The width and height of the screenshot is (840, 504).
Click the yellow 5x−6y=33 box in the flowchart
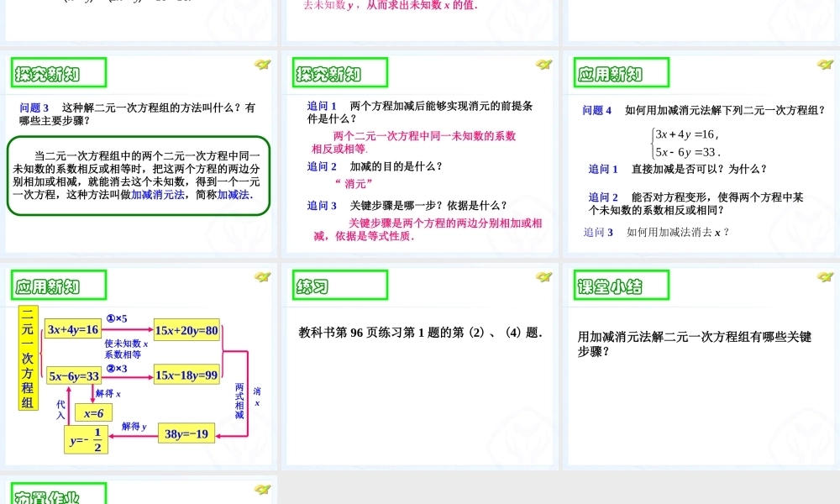(x=74, y=376)
